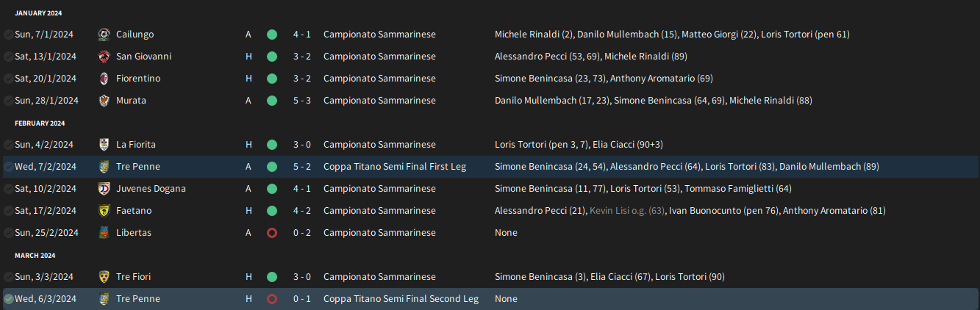The width and height of the screenshot is (980, 310).
Task: Click the Cailungo club badge
Action: [x=104, y=35]
